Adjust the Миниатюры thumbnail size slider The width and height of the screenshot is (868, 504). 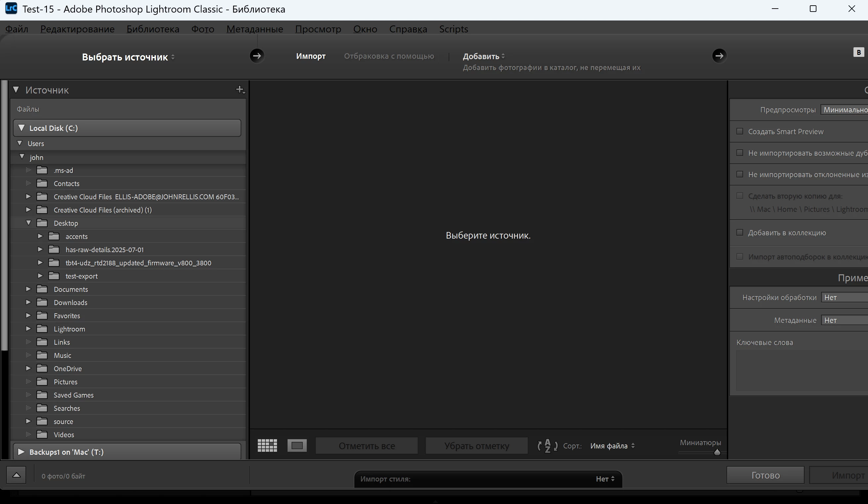pos(717,452)
